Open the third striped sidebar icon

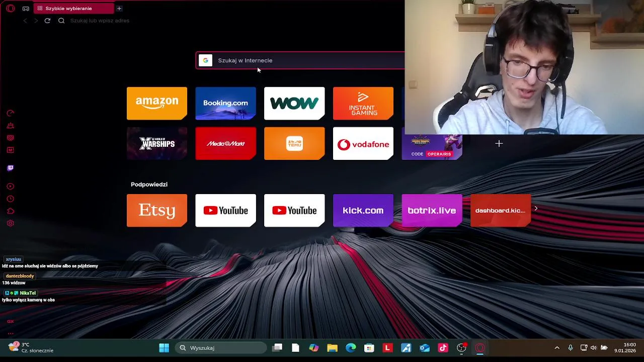click(10, 138)
